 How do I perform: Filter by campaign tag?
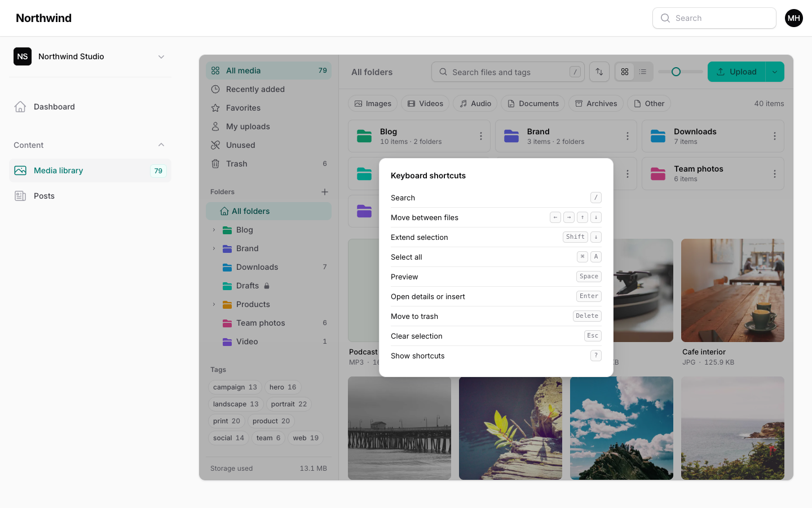235,387
